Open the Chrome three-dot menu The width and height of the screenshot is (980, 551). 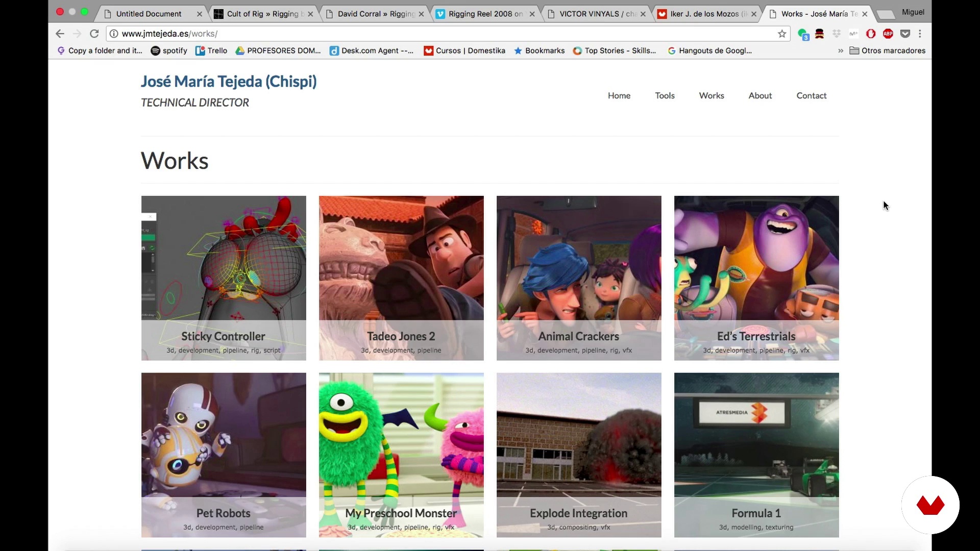[920, 34]
